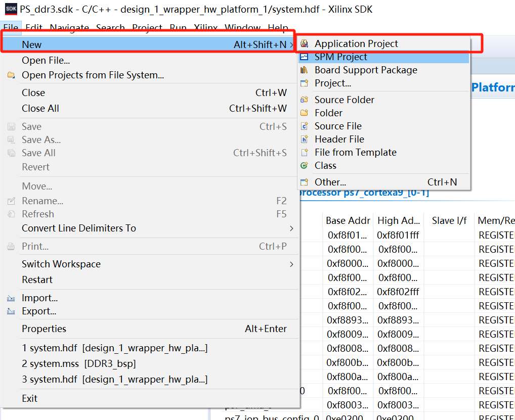Expand the Switch Workspace submenu
The image size is (515, 420).
pyautogui.click(x=292, y=264)
